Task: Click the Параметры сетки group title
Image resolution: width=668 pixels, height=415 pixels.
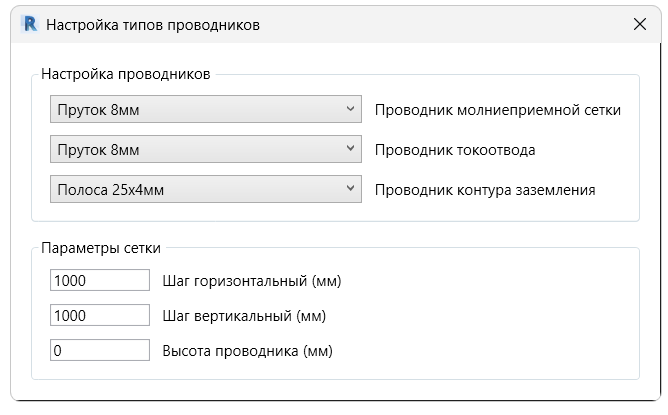Action: (101, 248)
